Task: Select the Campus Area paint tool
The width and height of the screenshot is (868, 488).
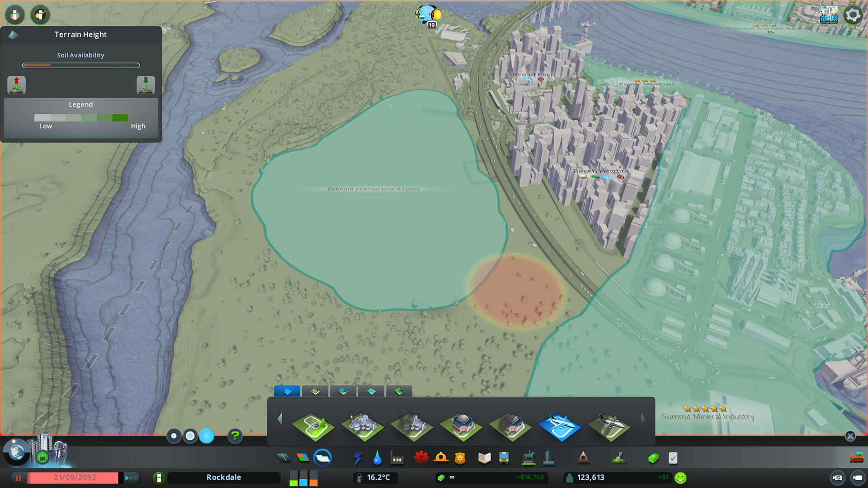Action: 461,427
